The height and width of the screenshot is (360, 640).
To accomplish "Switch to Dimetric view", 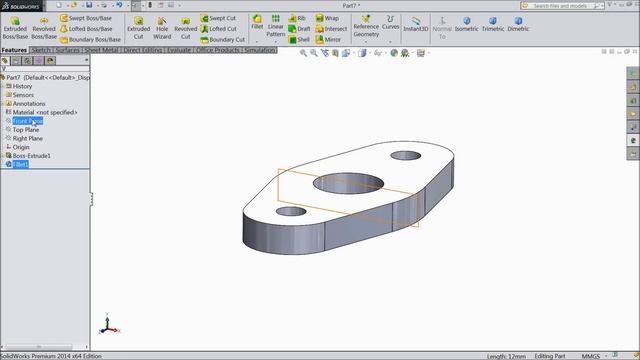I will click(518, 24).
